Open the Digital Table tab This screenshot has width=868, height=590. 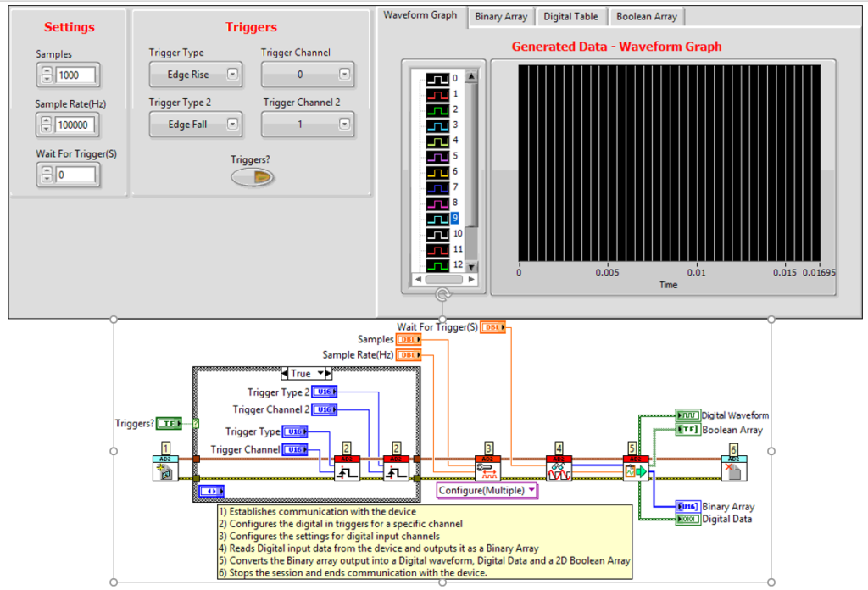tap(570, 16)
